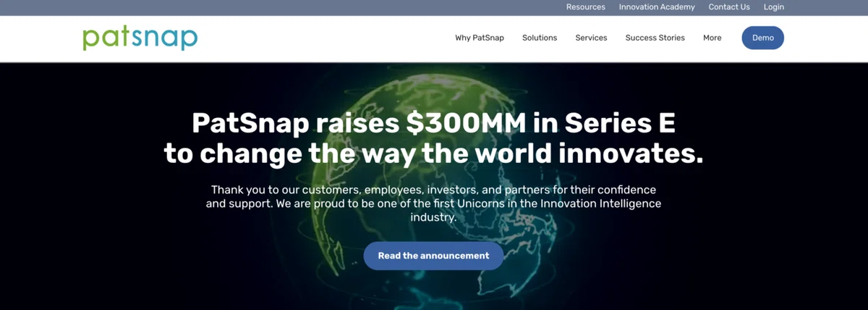868x310 pixels.
Task: Click 'Series E' in the headline
Action: point(621,123)
